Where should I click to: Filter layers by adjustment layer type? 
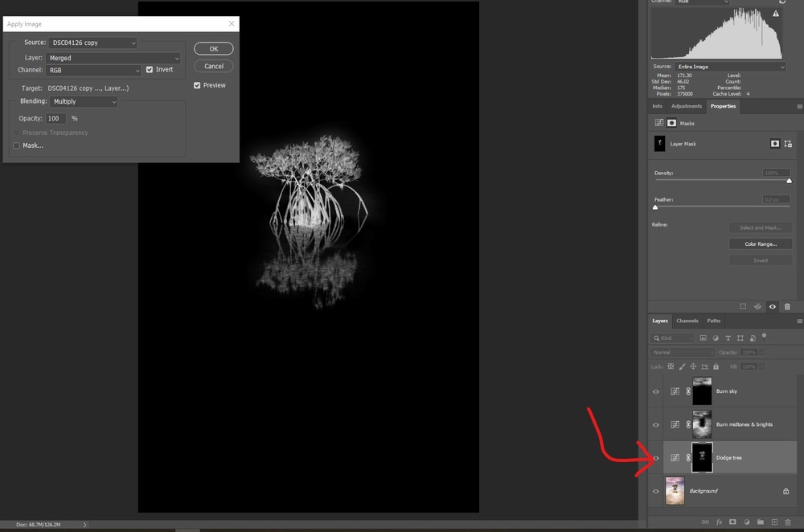[716, 338]
